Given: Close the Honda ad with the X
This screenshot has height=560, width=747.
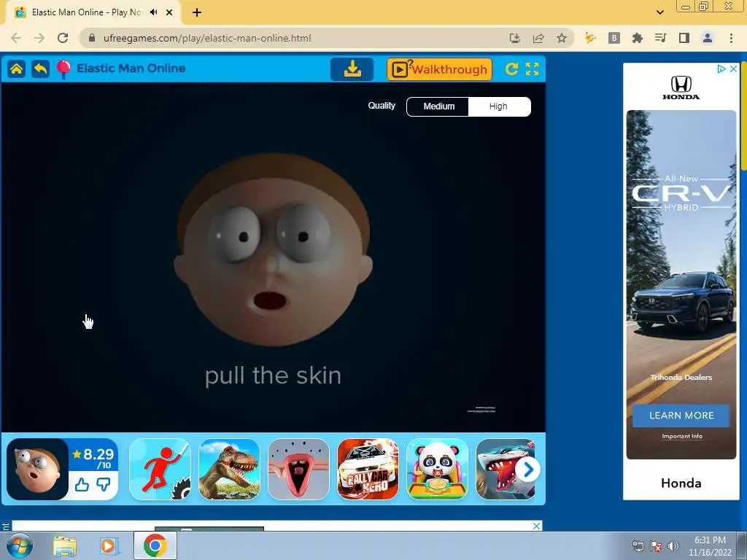Looking at the screenshot, I should pos(734,69).
